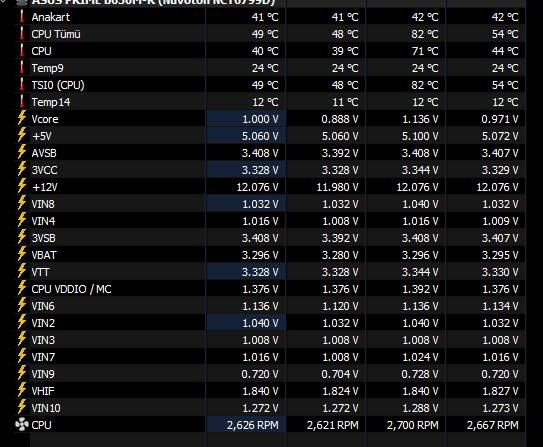
Task: Click the 2,700 RPM maximum fan speed
Action: point(412,425)
